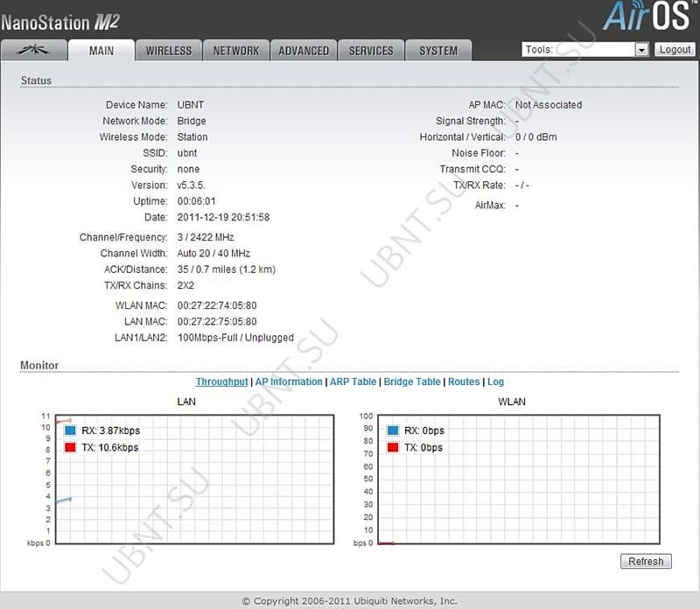Click the frequency value 3 / 2422 MHz
This screenshot has height=609, width=700.
click(x=206, y=237)
